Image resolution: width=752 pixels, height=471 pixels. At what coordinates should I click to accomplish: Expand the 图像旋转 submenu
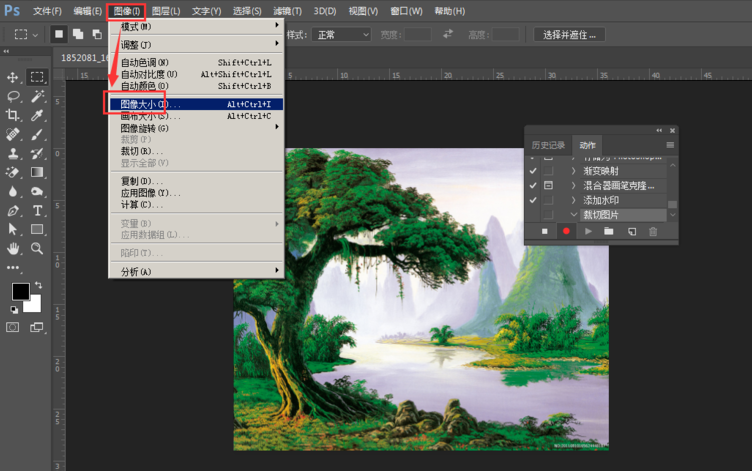tap(197, 128)
